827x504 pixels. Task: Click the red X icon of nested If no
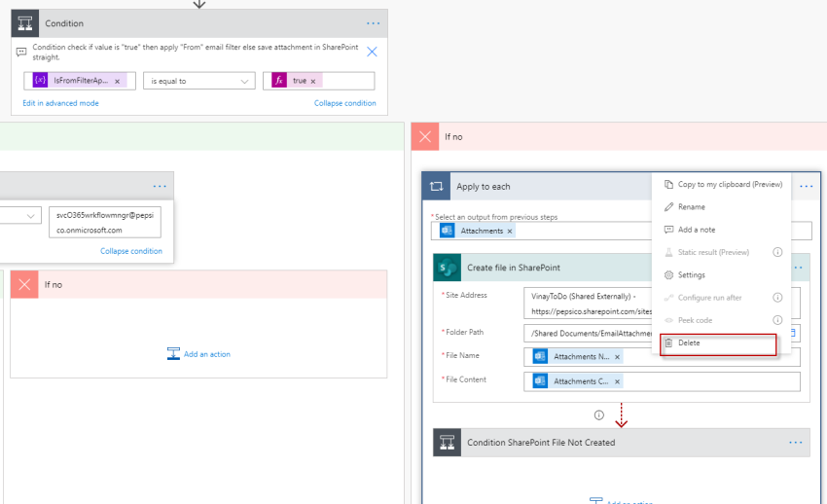24,284
